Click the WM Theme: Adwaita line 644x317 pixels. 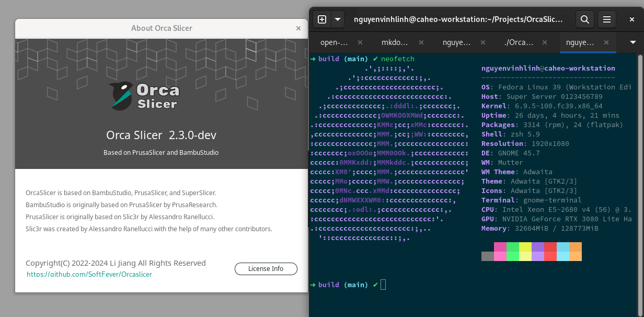pos(517,172)
